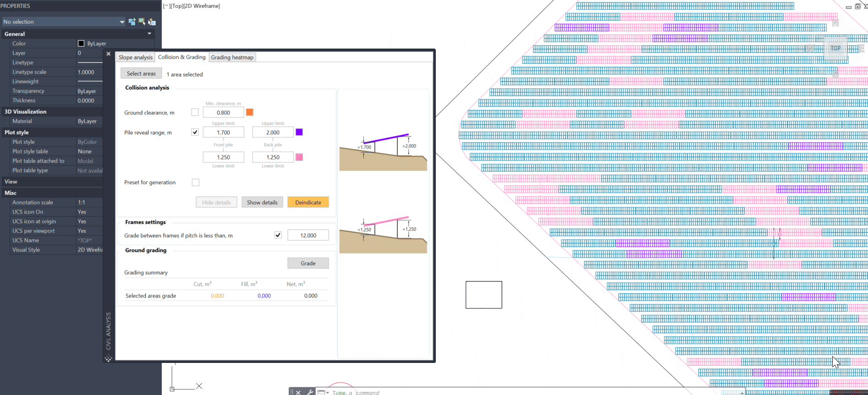
Task: Click the [-] viewport controls label
Action: coord(166,6)
